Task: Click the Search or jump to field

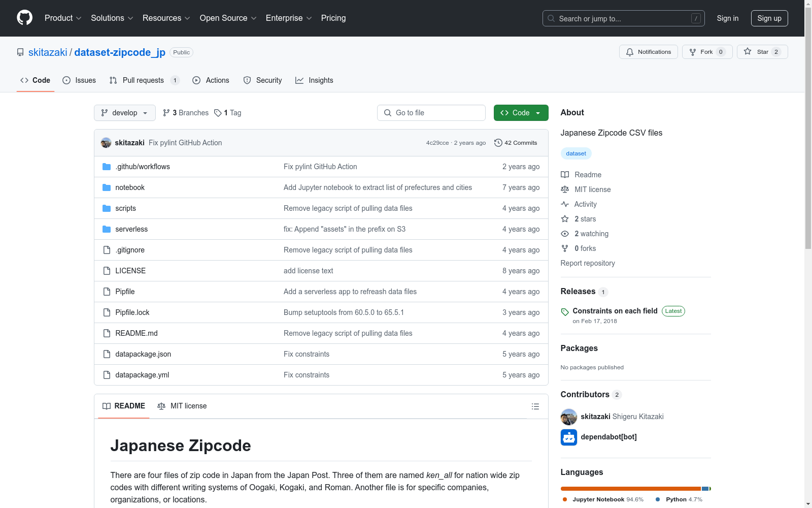Action: 624,18
